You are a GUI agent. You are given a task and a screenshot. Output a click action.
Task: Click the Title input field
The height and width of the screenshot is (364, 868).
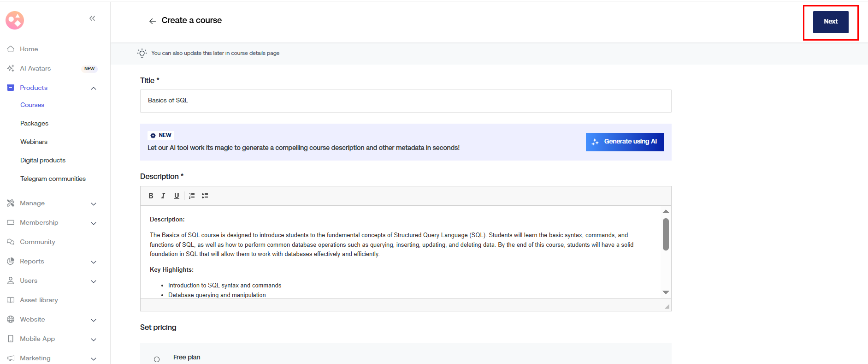coord(405,101)
